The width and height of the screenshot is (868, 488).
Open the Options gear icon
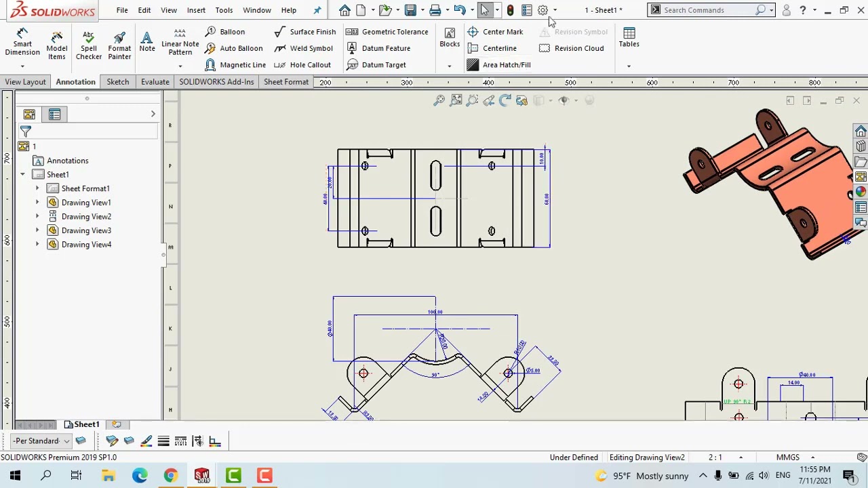point(542,10)
